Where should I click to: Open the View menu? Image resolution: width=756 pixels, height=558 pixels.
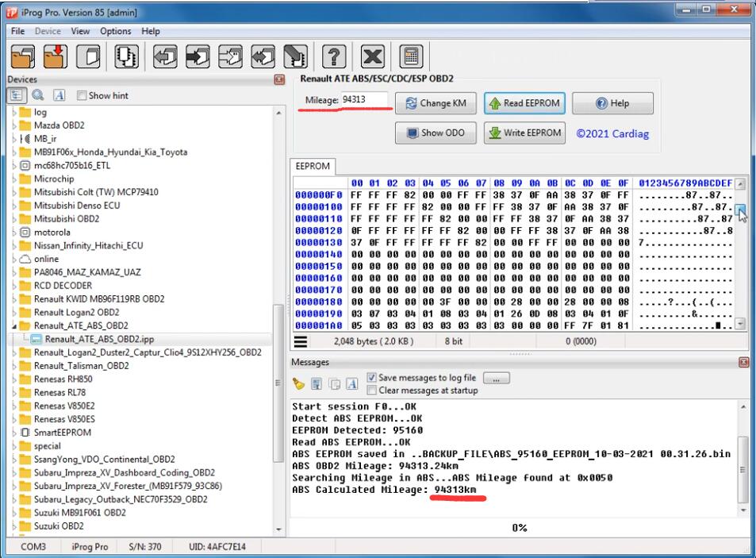point(80,31)
